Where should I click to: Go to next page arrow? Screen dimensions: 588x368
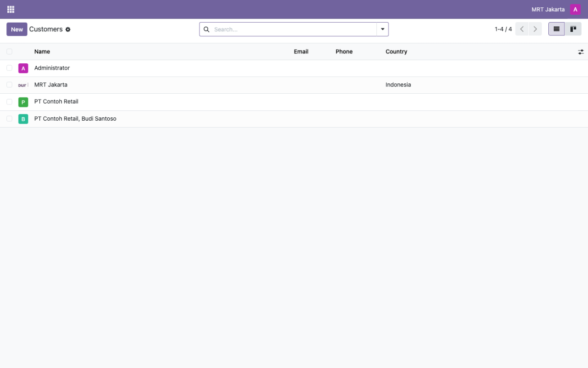tap(535, 29)
